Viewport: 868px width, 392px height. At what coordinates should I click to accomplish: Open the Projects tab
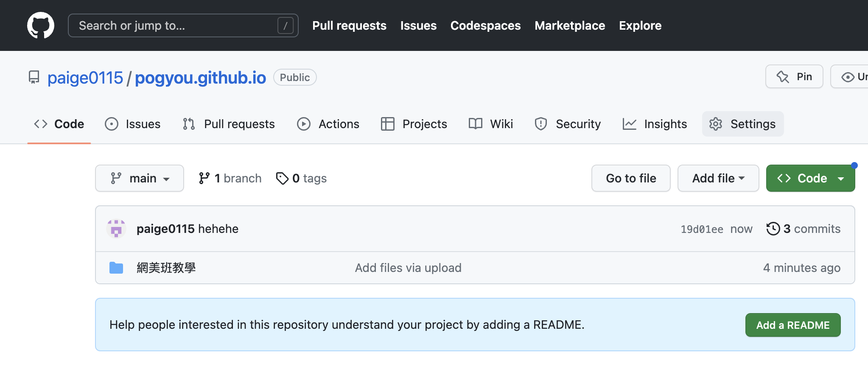click(414, 124)
